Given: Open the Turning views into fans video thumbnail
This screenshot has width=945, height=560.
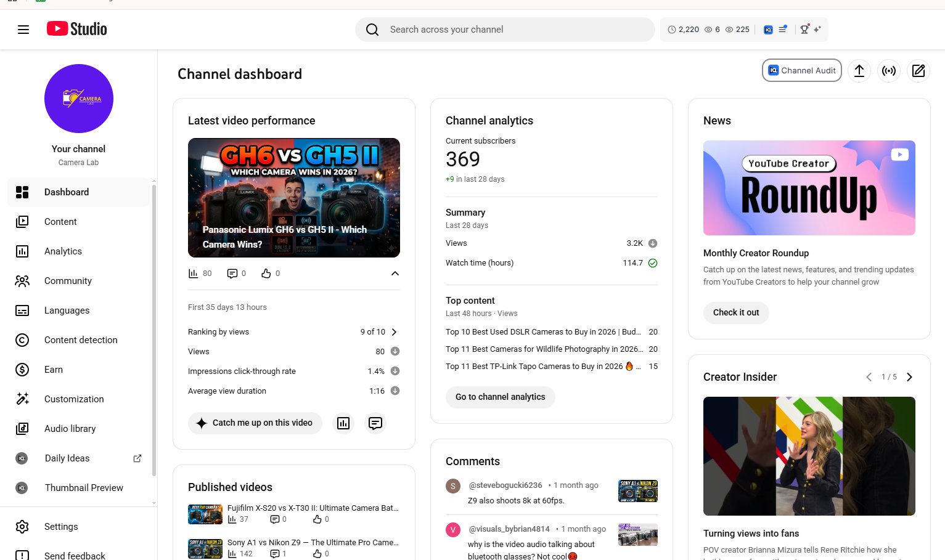Looking at the screenshot, I should (x=809, y=456).
